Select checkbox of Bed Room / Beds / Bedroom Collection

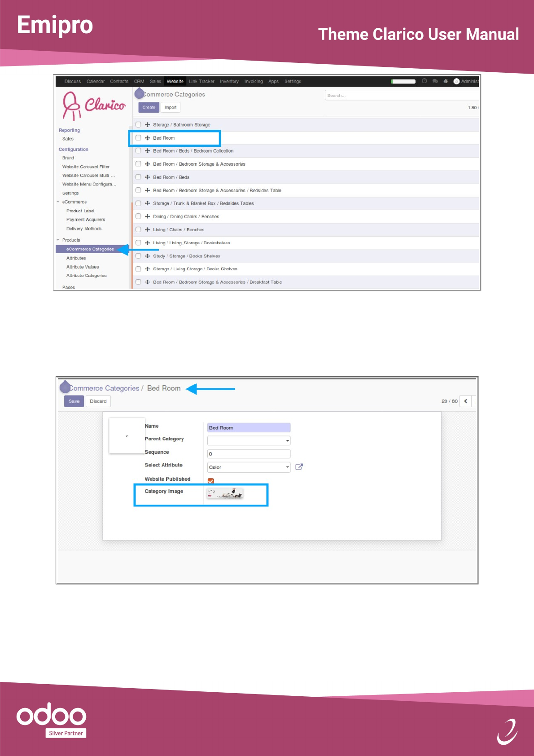pyautogui.click(x=138, y=151)
